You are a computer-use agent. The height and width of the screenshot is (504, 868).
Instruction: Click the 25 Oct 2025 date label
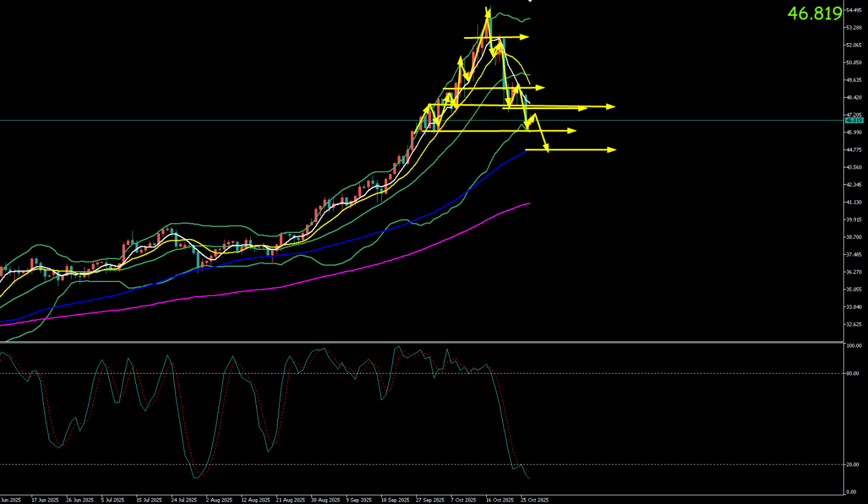[x=535, y=500]
